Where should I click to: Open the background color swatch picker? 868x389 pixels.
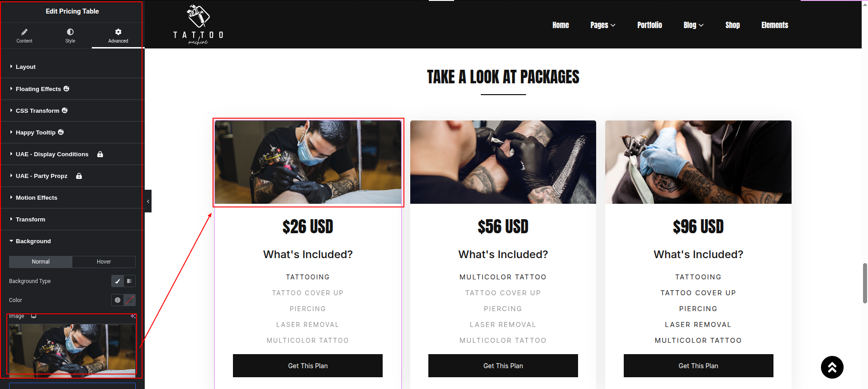coord(129,300)
